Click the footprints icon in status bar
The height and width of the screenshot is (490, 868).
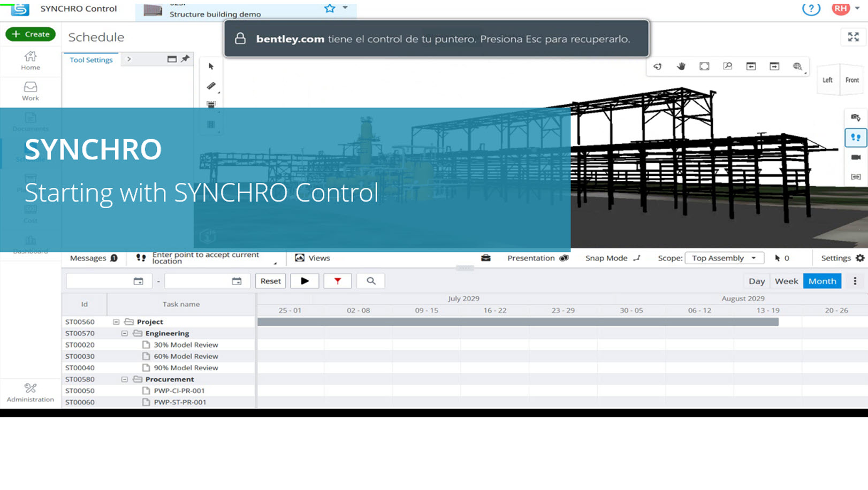click(141, 258)
